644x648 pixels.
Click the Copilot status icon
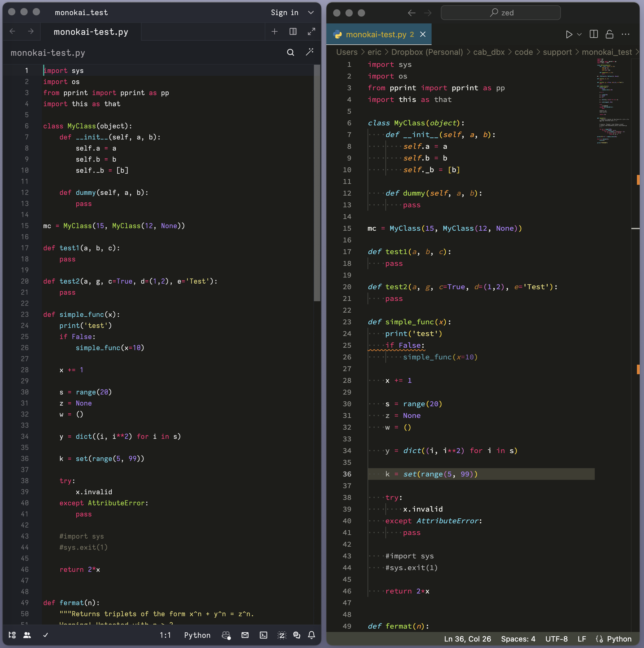[x=226, y=635]
